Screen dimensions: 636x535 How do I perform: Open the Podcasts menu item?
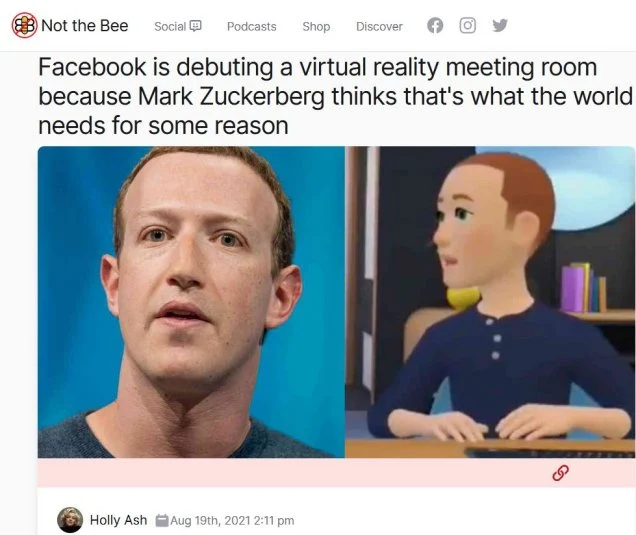click(251, 26)
